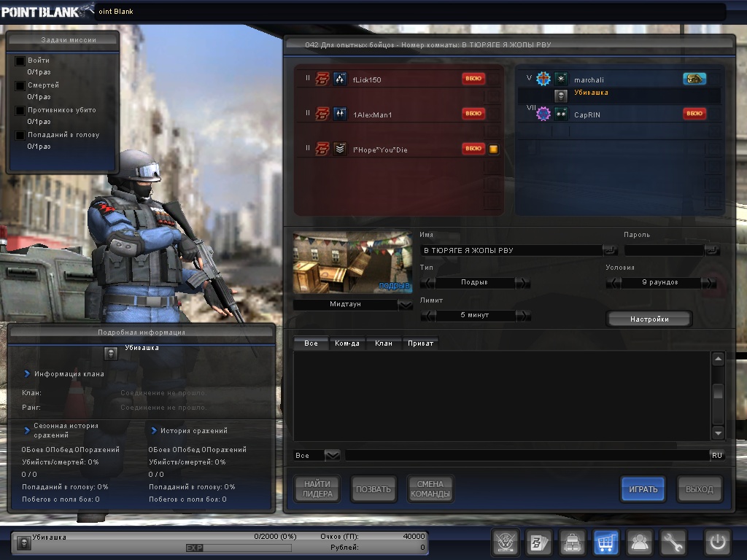Open the Все chat channel dropdown

point(332,455)
